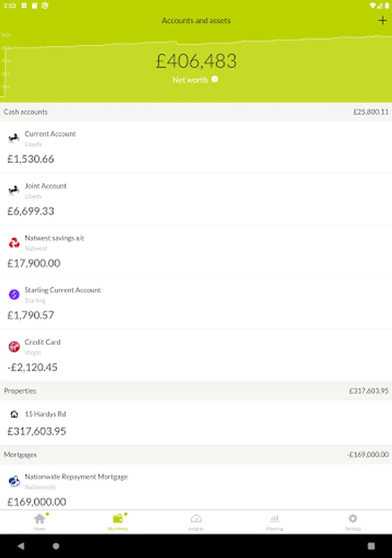The image size is (392, 558).
Task: Tap the Starling bank logo icon
Action: click(x=14, y=294)
